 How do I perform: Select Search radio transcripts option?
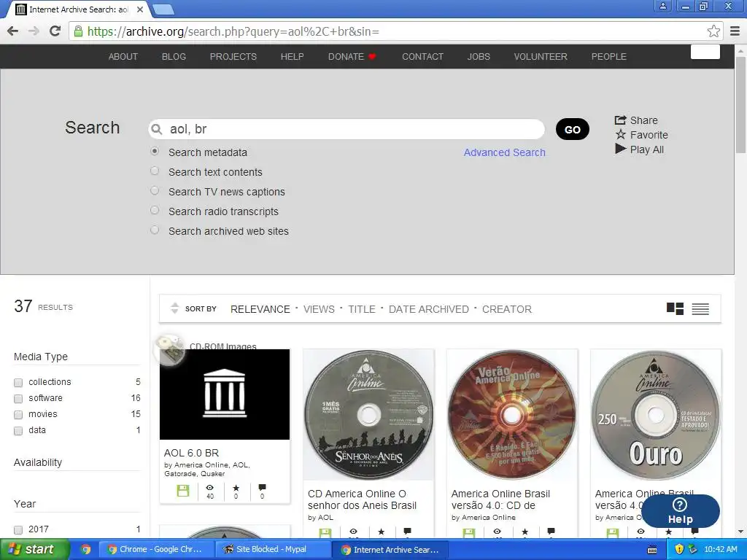pyautogui.click(x=155, y=210)
